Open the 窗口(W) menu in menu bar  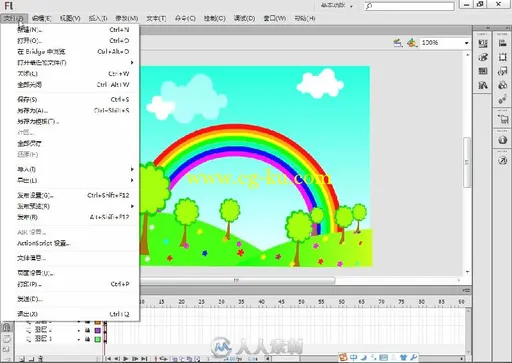275,18
